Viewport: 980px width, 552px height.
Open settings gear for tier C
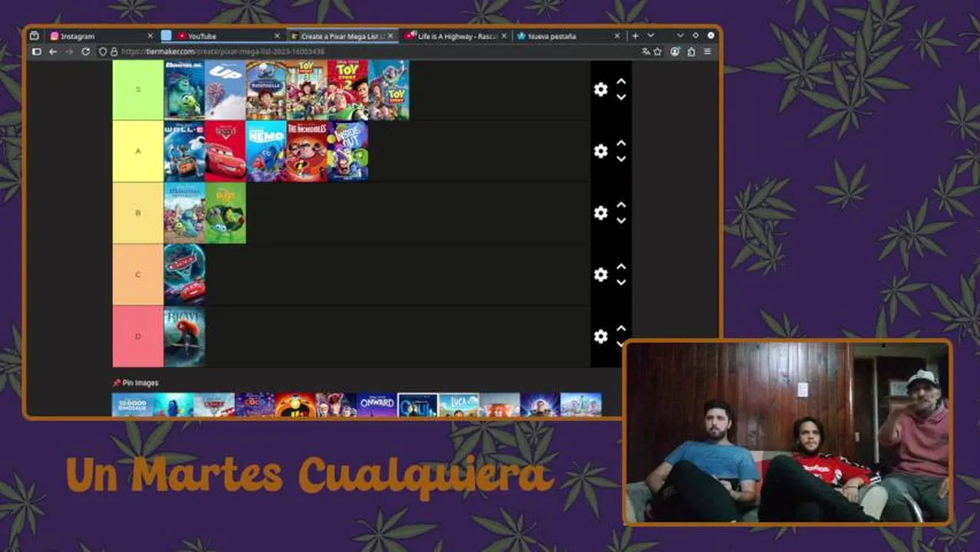point(600,274)
